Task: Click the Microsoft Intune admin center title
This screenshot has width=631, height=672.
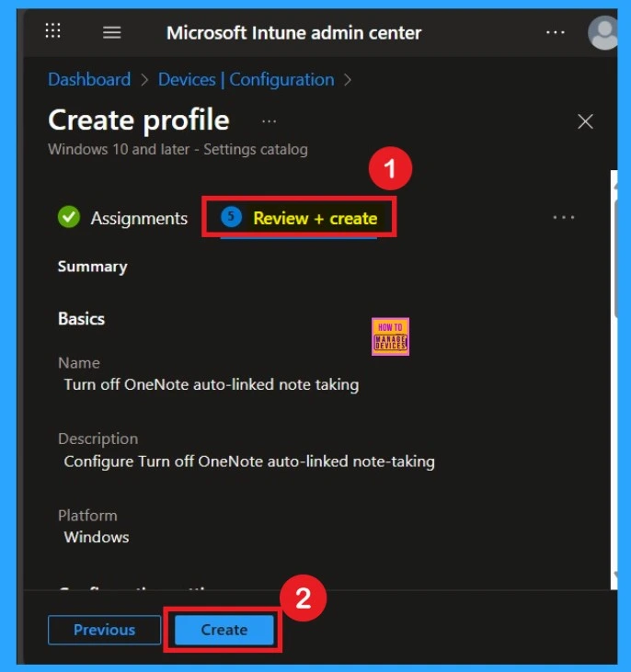Action: [x=293, y=33]
